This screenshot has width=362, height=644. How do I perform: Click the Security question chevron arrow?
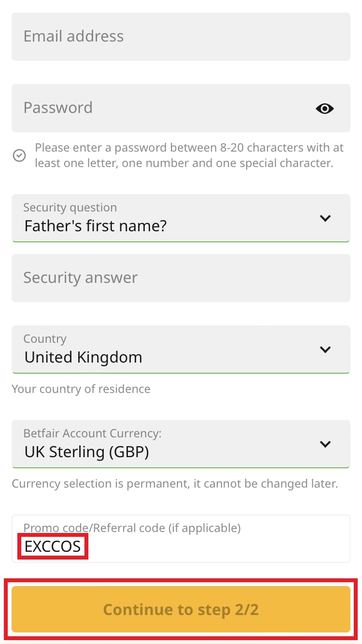pyautogui.click(x=325, y=218)
